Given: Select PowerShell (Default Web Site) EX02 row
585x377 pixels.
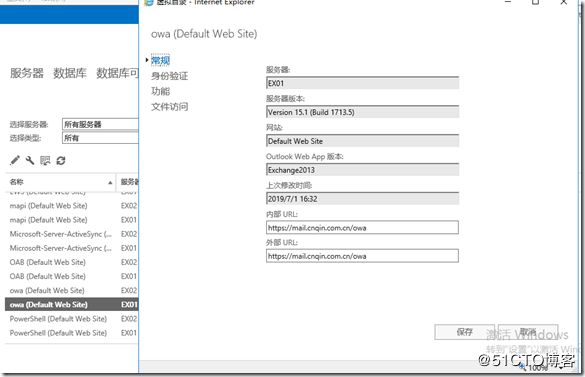Looking at the screenshot, I should point(72,319).
